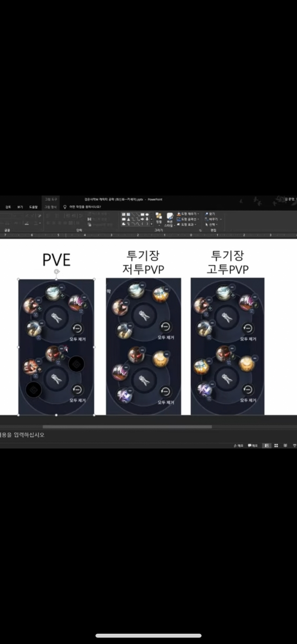Click the 투기장 고투PVP heading text
The height and width of the screenshot is (644, 297).
(x=228, y=262)
